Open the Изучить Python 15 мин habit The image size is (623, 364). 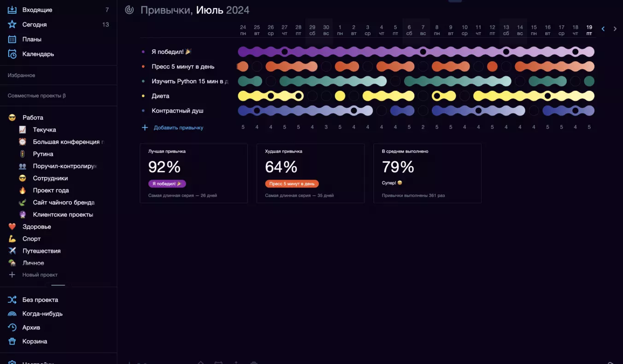pos(190,81)
